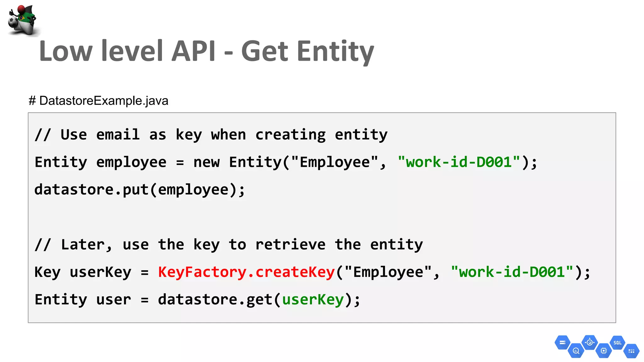This screenshot has width=644, height=362.
Task: Click green "work-id-D001" in the createKey line
Action: pos(512,272)
